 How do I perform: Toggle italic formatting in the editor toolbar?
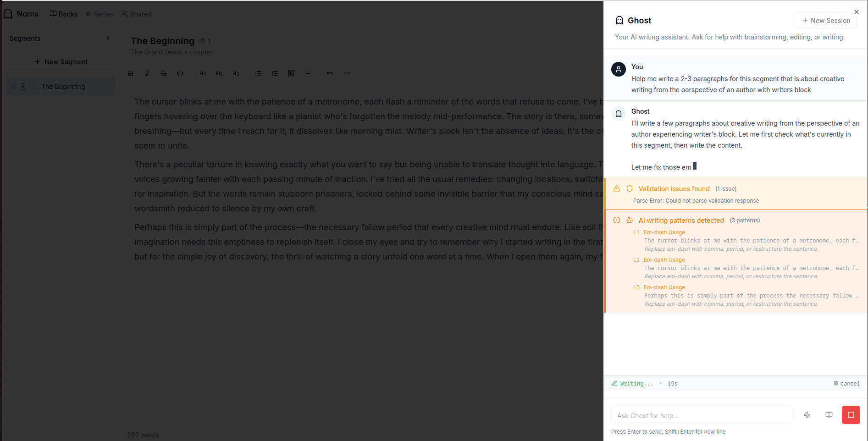147,73
